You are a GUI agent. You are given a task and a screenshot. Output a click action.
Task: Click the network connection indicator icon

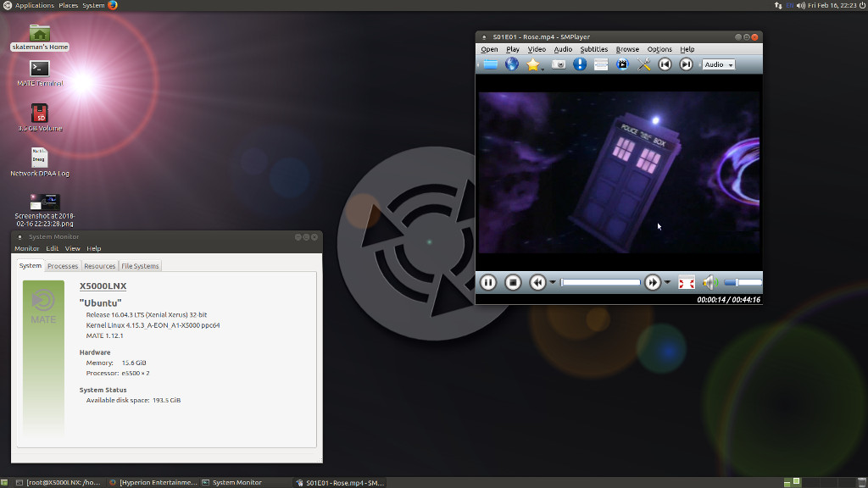[x=778, y=5]
